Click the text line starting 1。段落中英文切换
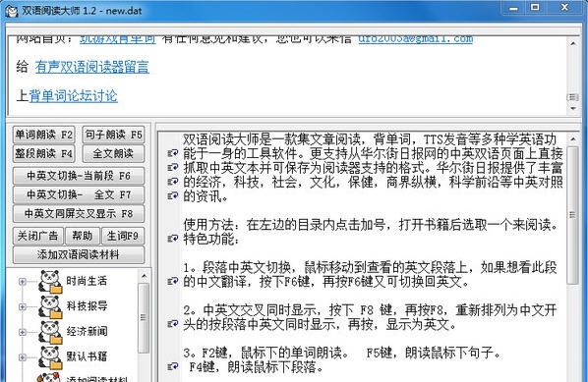Screen dimensions: 588x382 click(370, 267)
